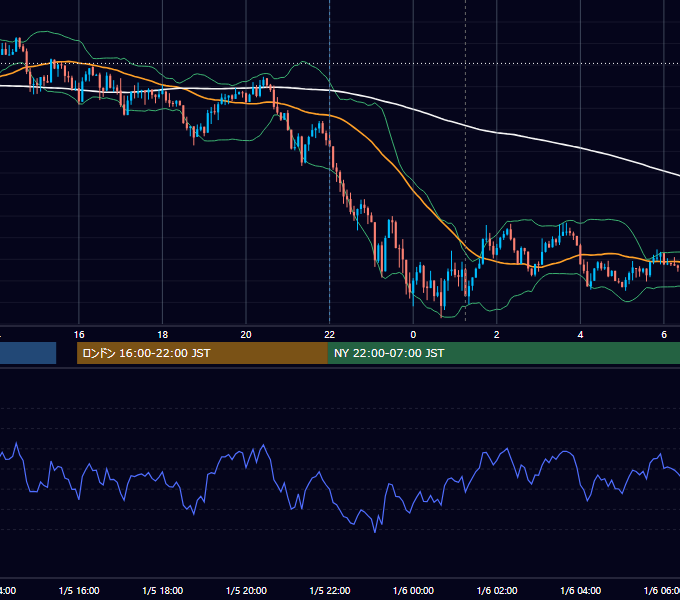This screenshot has width=680, height=600.
Task: Click the 22 hour label on upper axis
Action: (x=330, y=335)
